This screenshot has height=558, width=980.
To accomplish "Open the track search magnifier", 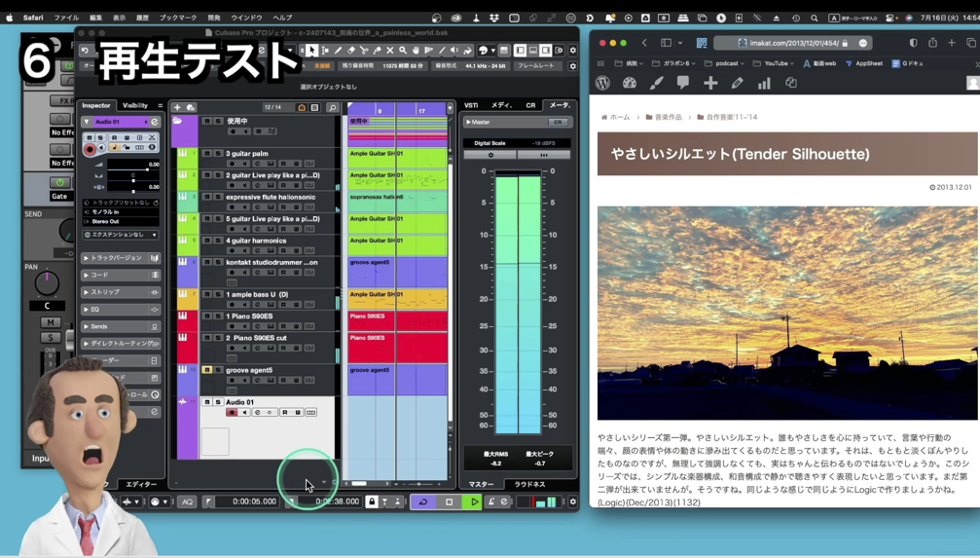I will tap(333, 107).
